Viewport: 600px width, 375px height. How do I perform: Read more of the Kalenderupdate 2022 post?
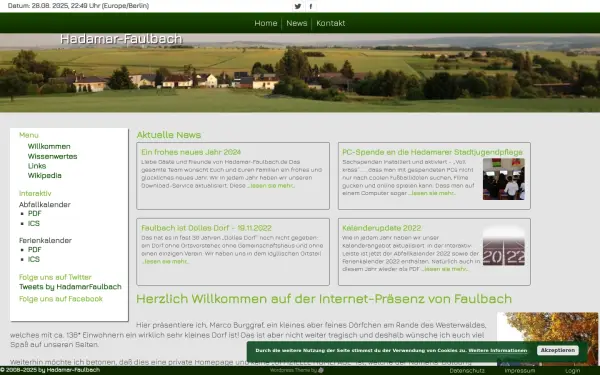pos(444,269)
